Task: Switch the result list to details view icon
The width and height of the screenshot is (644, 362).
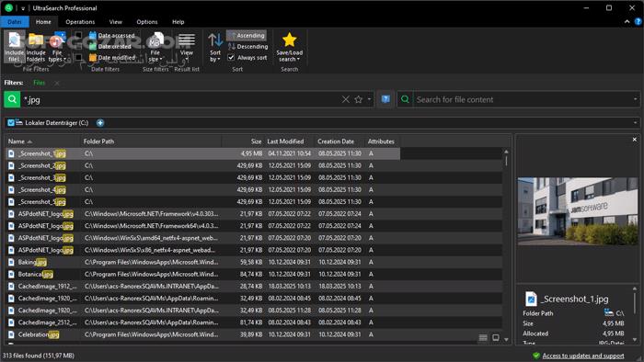Action: coord(483,338)
